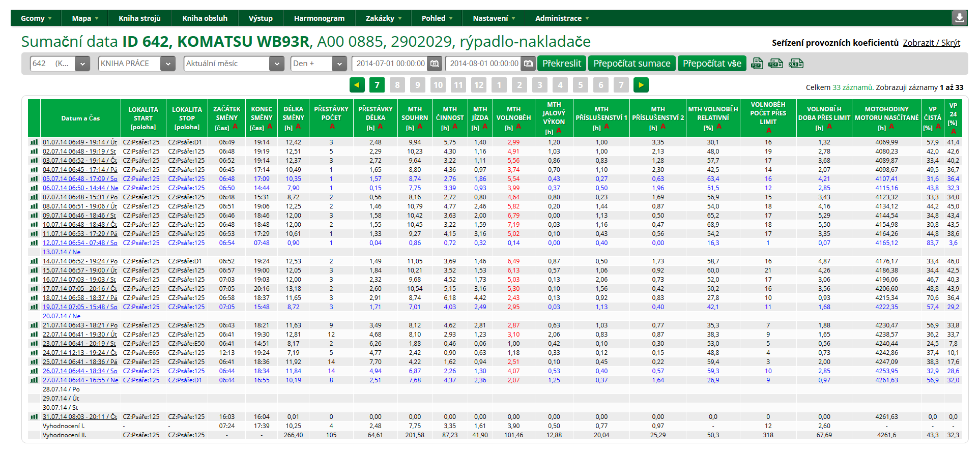Image resolution: width=980 pixels, height=454 pixels.
Task: Open the KNIHA PRÁCE dropdown
Action: 137,64
